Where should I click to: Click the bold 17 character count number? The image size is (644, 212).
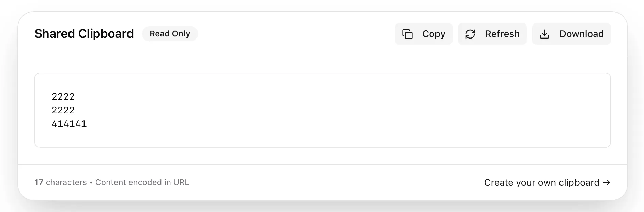point(39,182)
